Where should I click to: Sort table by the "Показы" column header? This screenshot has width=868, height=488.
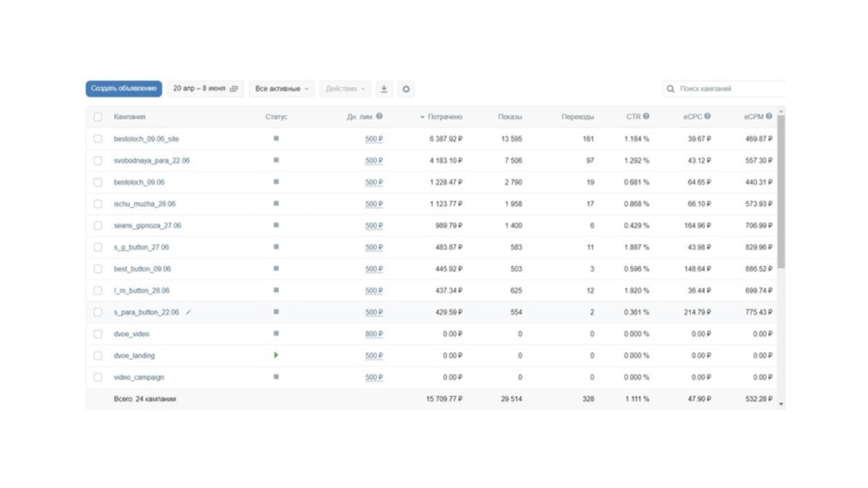(x=510, y=117)
